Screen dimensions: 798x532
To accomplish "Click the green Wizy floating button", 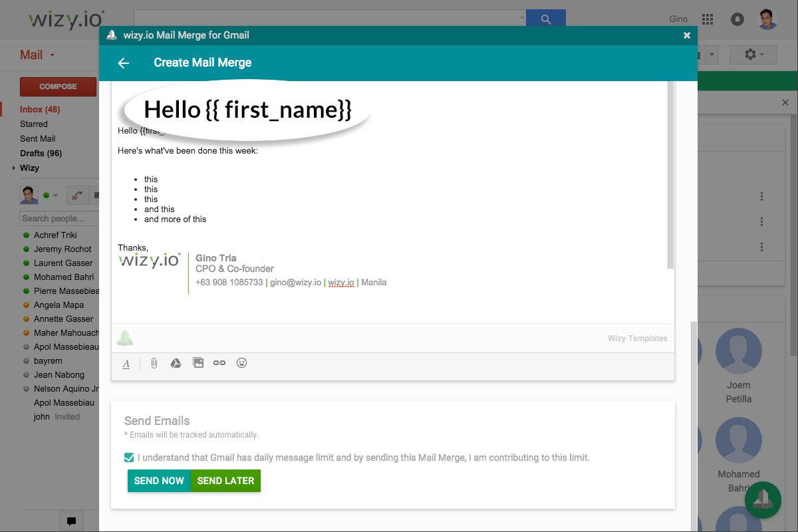I will click(763, 499).
